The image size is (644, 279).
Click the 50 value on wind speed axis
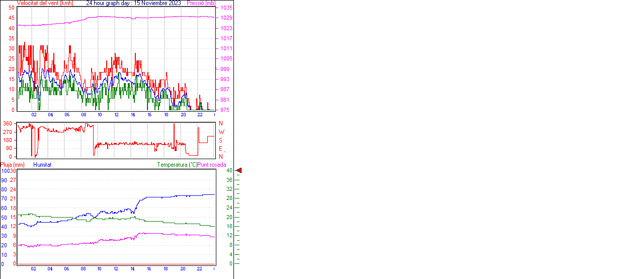(12, 8)
